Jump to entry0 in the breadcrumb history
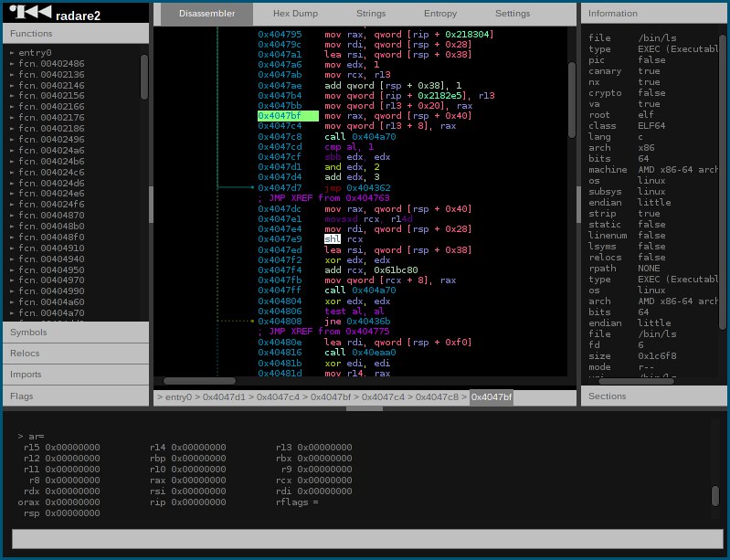730x560 pixels. click(178, 397)
